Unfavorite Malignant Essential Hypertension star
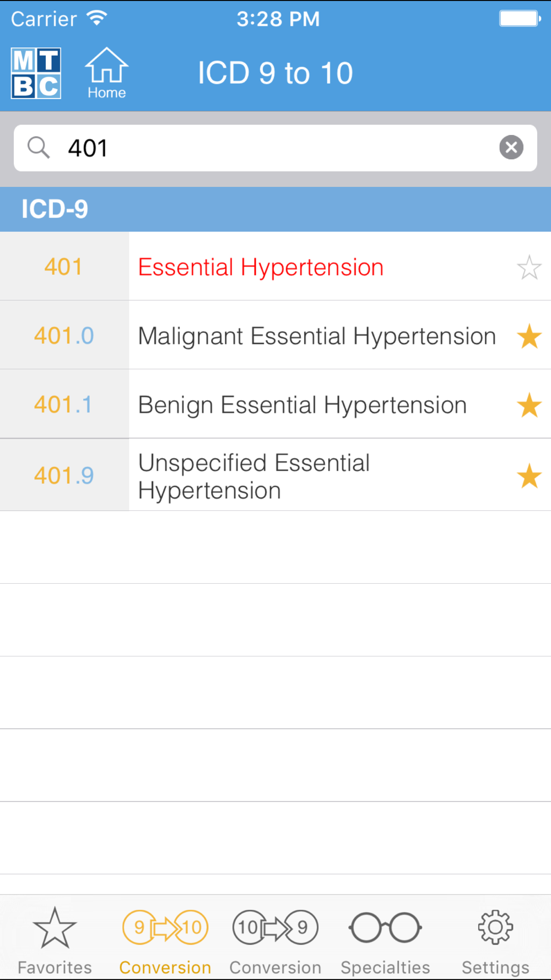This screenshot has width=551, height=980. tap(529, 336)
